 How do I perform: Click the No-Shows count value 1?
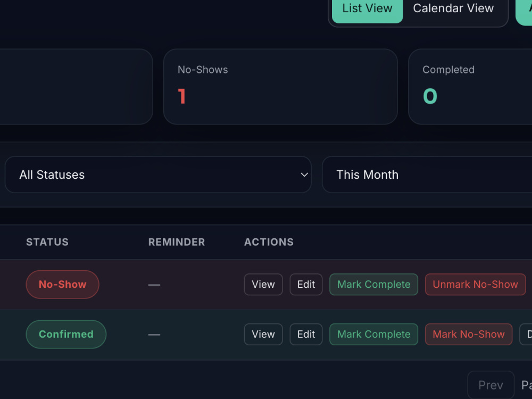pyautogui.click(x=182, y=96)
